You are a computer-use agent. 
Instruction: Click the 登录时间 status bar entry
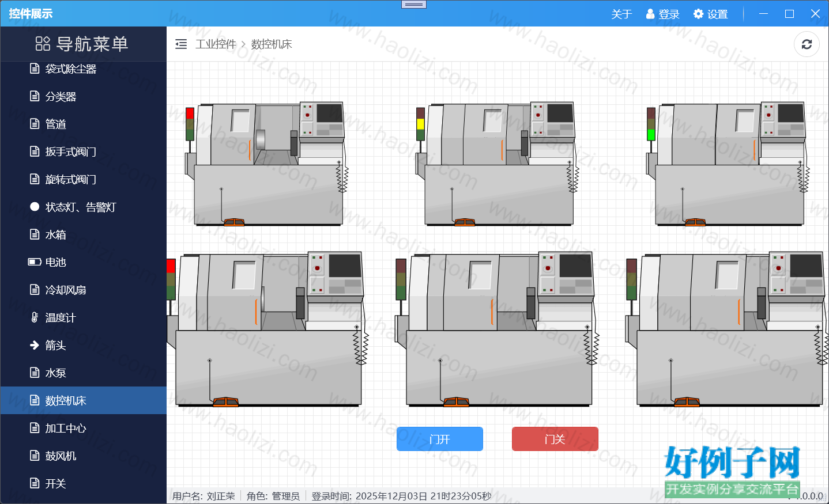point(402,496)
